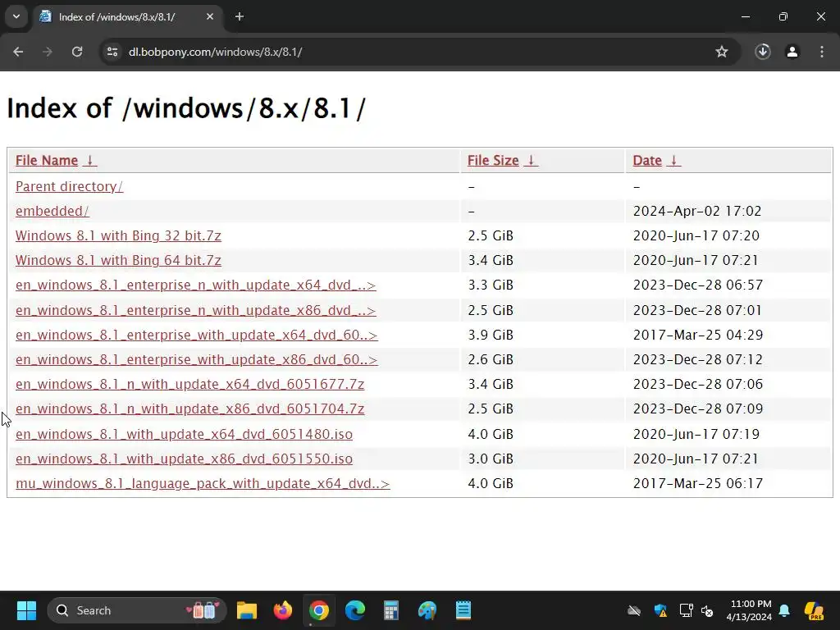The height and width of the screenshot is (630, 840).
Task: Open the network status tray icon
Action: coord(686,610)
